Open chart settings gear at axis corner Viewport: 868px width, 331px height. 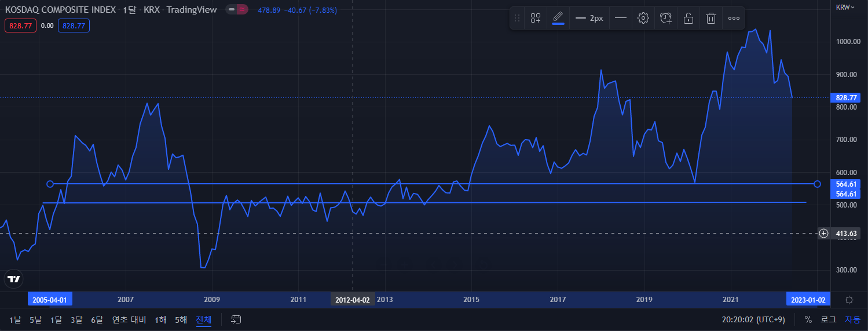[849, 300]
